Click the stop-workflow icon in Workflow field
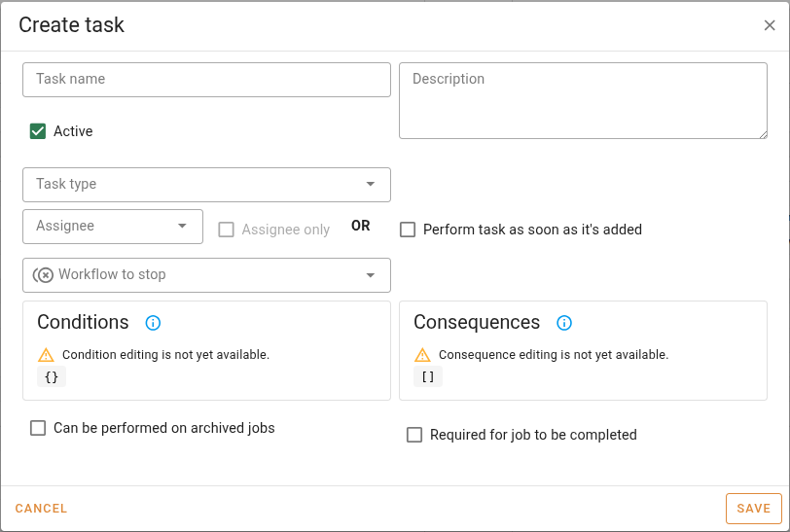Image resolution: width=790 pixels, height=532 pixels. pos(44,275)
